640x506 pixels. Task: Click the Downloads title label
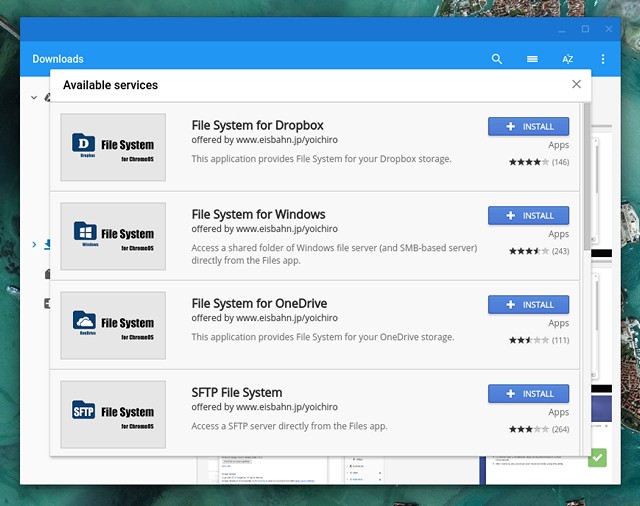click(58, 59)
